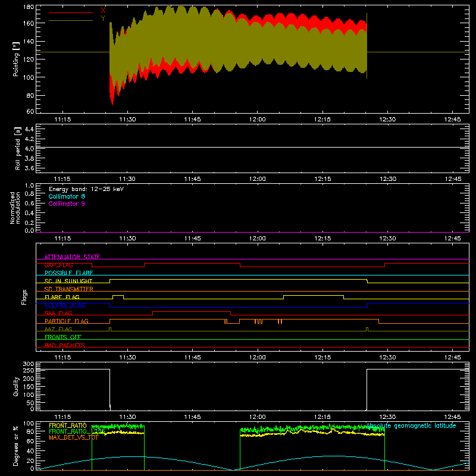Click the Quality axis title
The height and width of the screenshot is (476, 476).
point(16,386)
